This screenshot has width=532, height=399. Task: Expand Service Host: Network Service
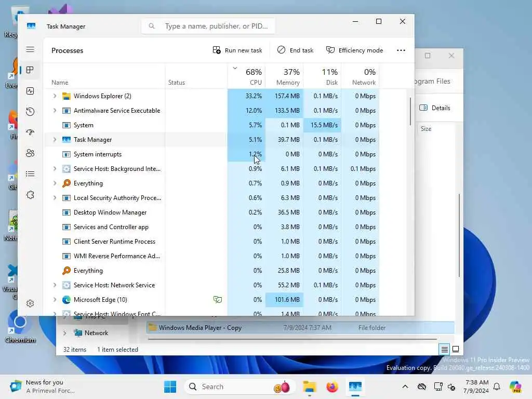(55, 285)
